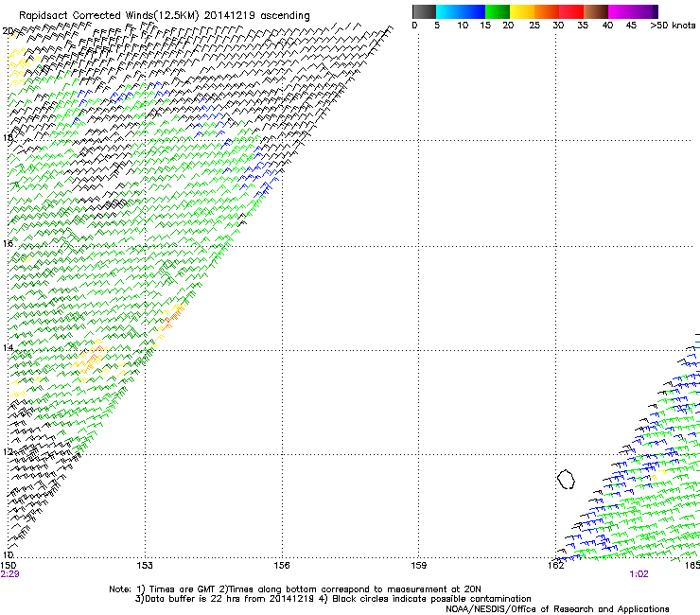Click the longitude label 156
Screen dimensions: 700x615
pyautogui.click(x=282, y=566)
